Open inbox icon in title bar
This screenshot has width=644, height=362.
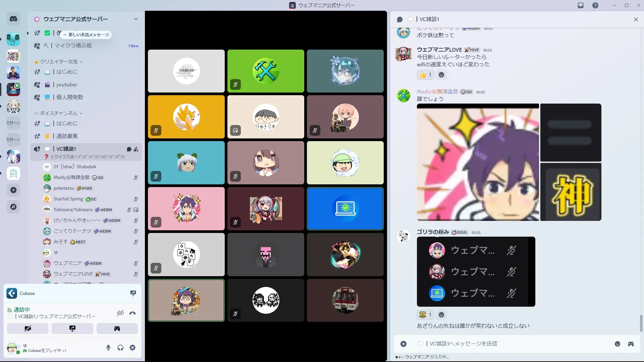tap(581, 5)
